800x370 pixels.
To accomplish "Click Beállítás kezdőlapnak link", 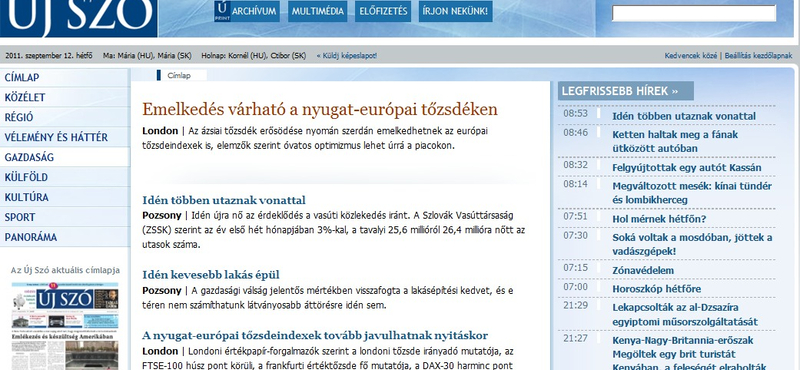I will click(x=758, y=56).
